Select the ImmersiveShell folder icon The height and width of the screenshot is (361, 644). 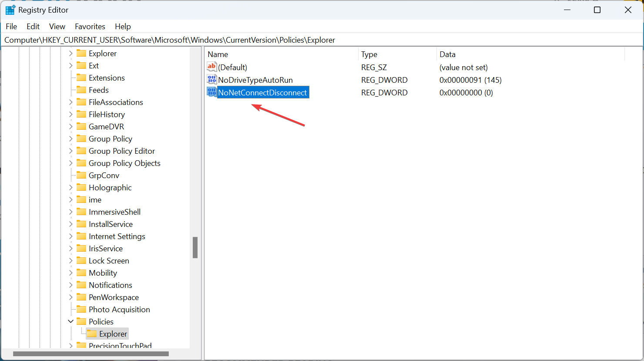click(81, 212)
